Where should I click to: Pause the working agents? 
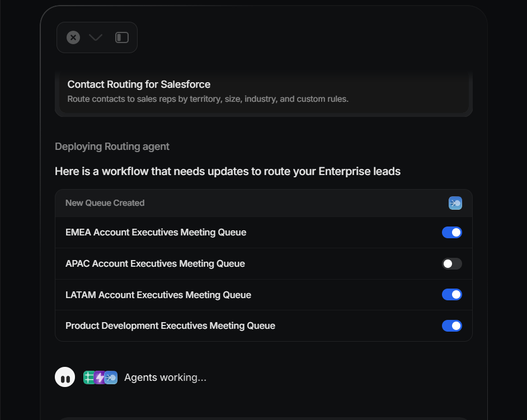pyautogui.click(x=65, y=377)
